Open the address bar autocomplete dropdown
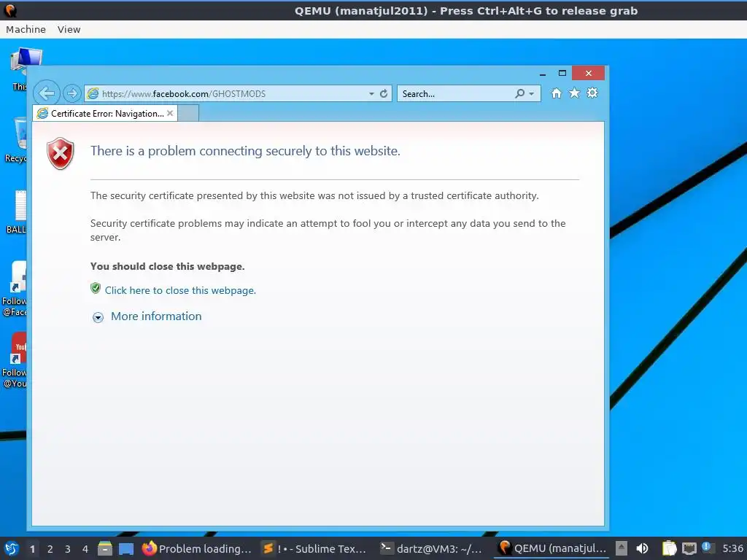The height and width of the screenshot is (560, 747). [x=371, y=94]
